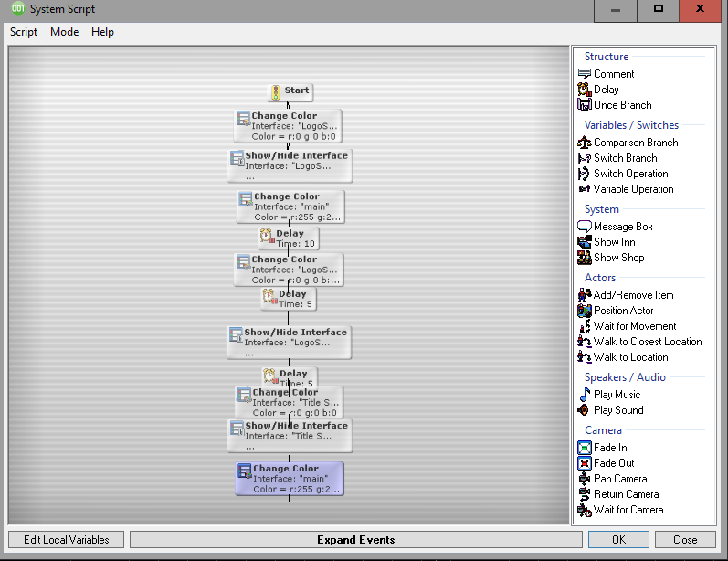Viewport: 728px width, 561px height.
Task: Click the Fade Out label
Action: pos(614,463)
